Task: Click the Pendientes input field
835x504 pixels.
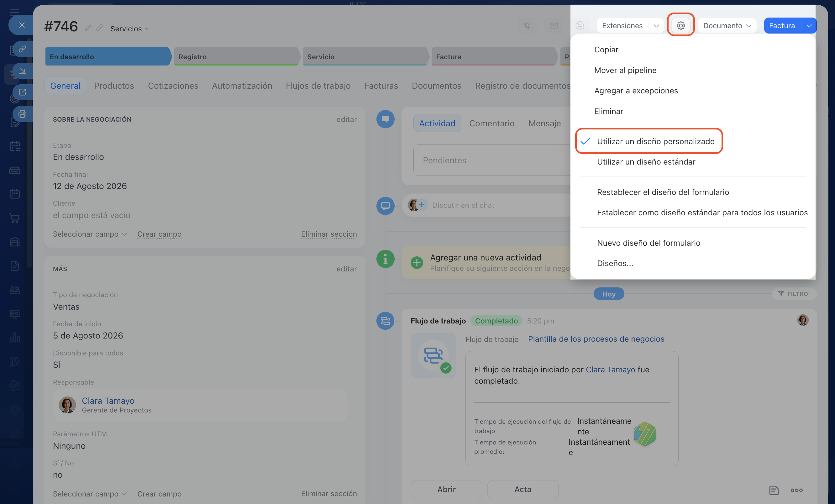Action: 492,160
